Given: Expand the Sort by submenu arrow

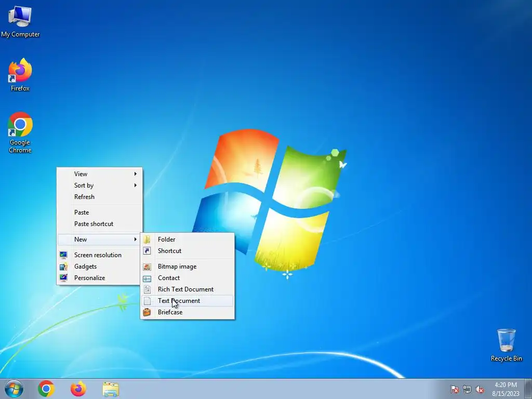Looking at the screenshot, I should (136, 185).
